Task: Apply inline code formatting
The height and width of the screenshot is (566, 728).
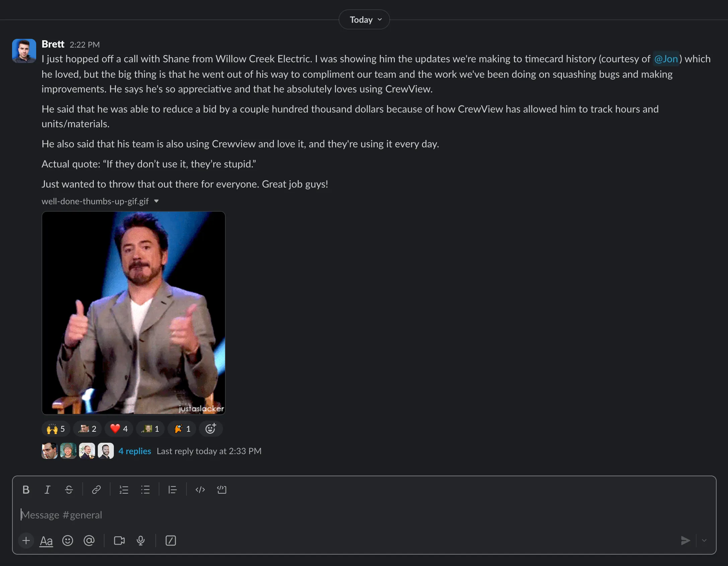Action: (200, 490)
